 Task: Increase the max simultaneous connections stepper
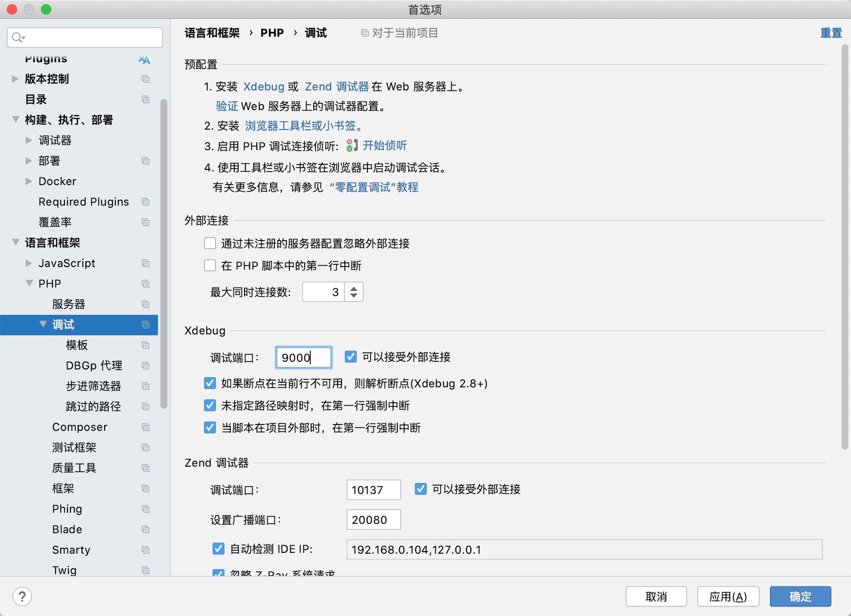click(x=354, y=288)
